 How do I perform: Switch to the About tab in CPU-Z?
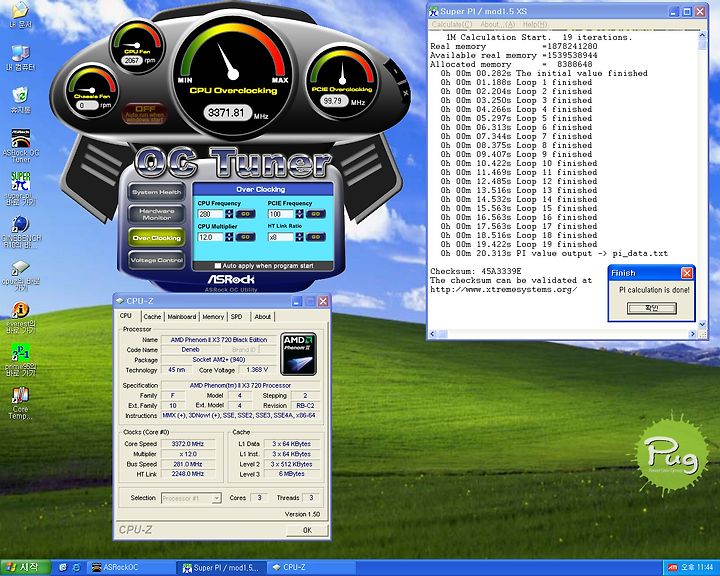pos(263,316)
